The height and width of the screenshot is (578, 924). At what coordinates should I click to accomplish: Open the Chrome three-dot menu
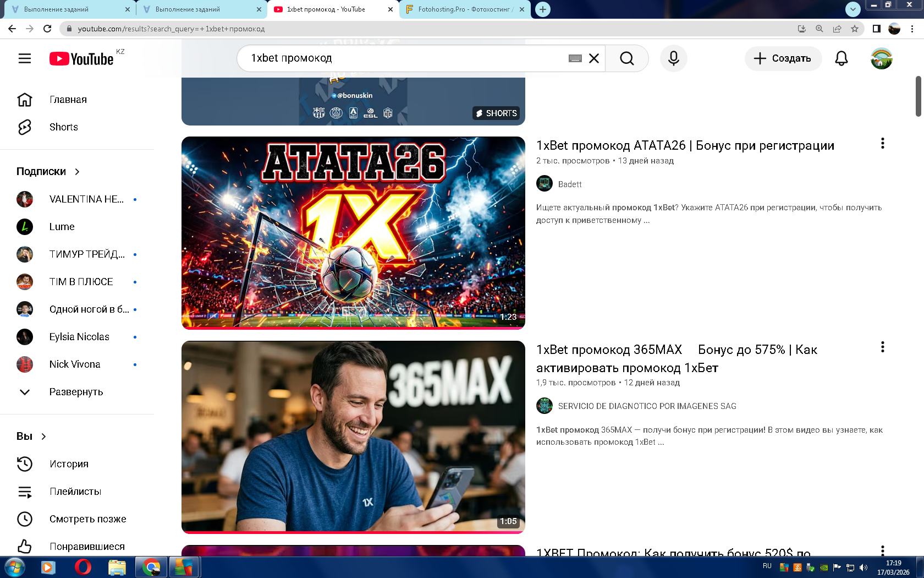tap(912, 29)
